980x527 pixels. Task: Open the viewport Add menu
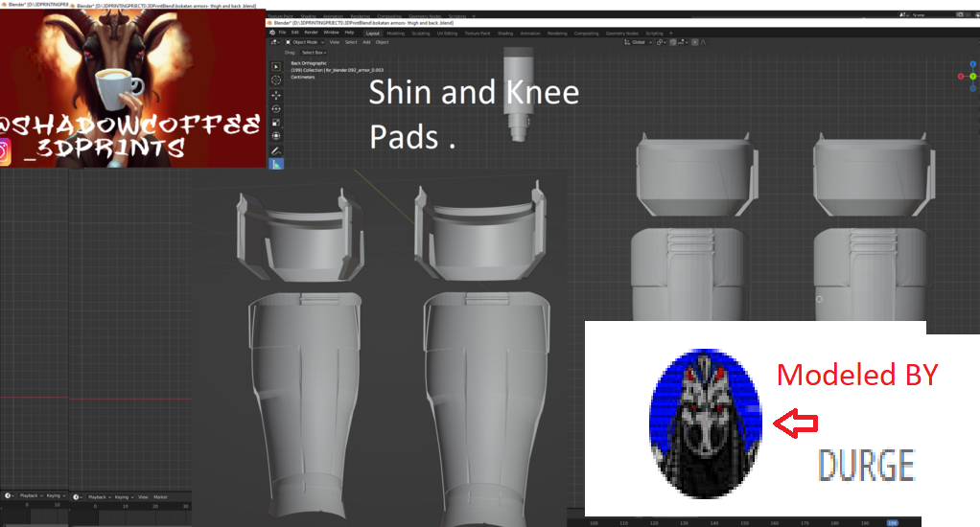tap(366, 42)
